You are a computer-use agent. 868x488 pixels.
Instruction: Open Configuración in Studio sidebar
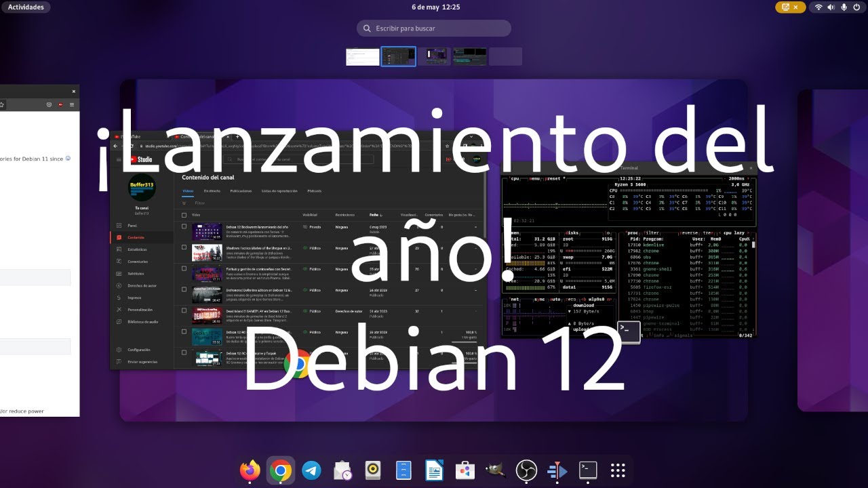point(142,350)
